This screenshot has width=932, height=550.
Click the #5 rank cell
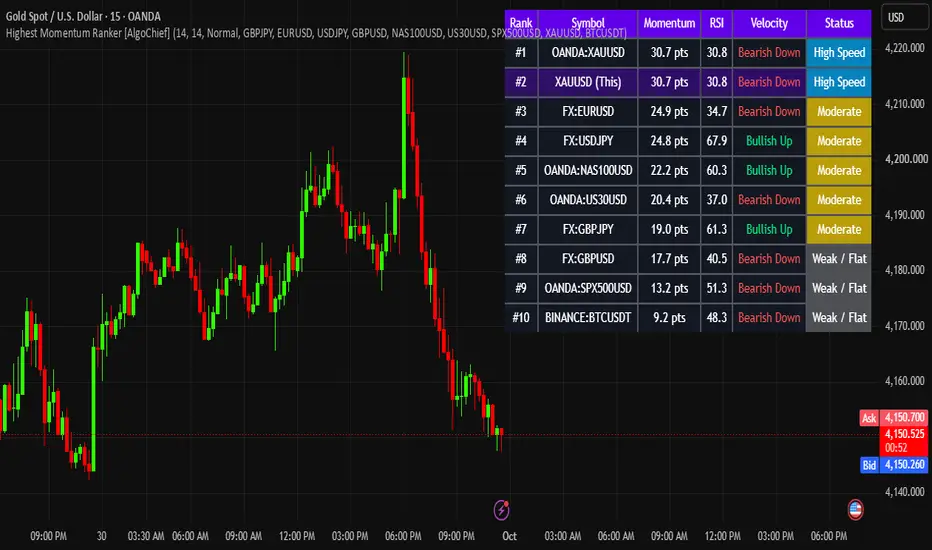point(521,170)
